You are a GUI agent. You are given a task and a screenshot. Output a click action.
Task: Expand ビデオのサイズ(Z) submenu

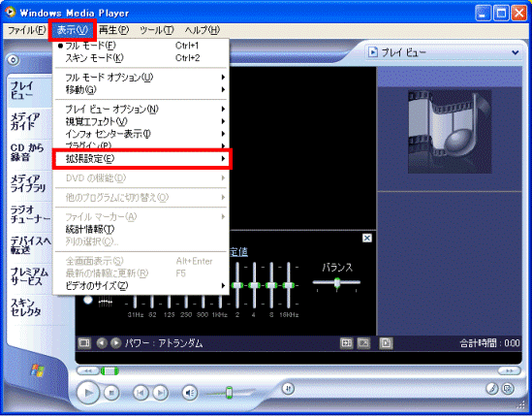tap(141, 286)
